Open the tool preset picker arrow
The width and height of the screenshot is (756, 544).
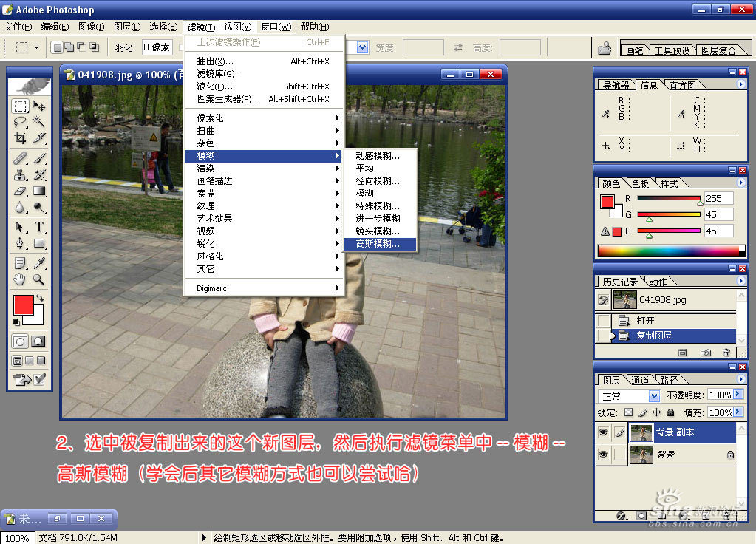(x=37, y=47)
